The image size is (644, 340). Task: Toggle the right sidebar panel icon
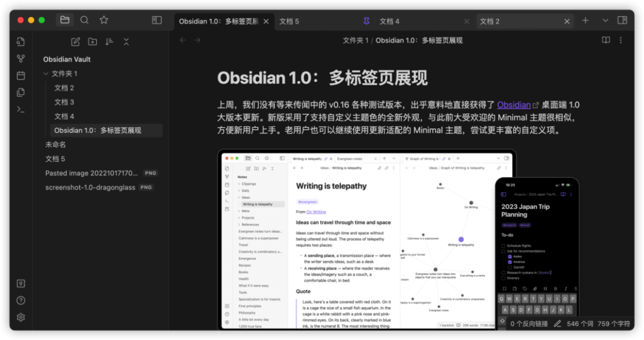click(622, 20)
